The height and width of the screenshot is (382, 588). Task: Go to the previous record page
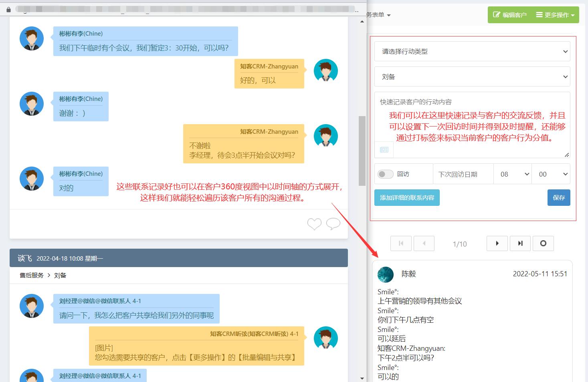pos(424,243)
